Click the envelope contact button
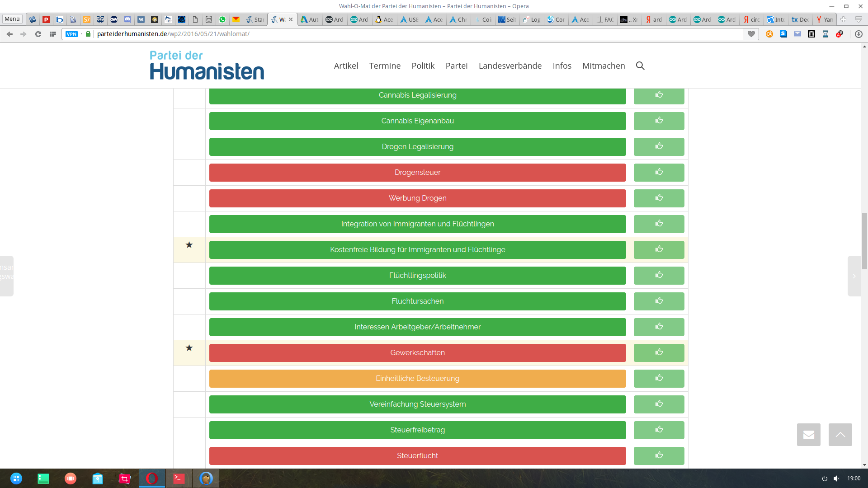868x488 pixels. point(808,435)
